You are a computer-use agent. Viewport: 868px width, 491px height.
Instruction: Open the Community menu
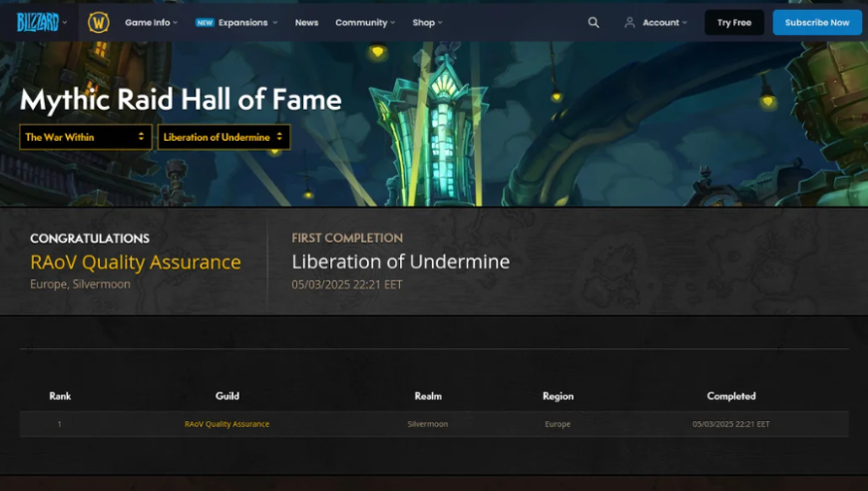pyautogui.click(x=365, y=23)
